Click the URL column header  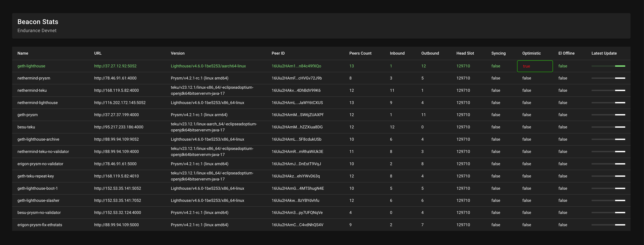pos(98,53)
